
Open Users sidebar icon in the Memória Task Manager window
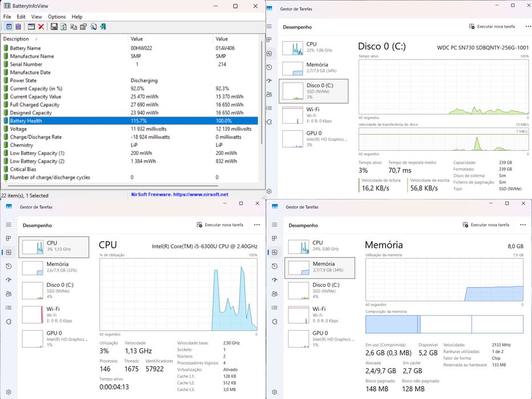(274, 294)
